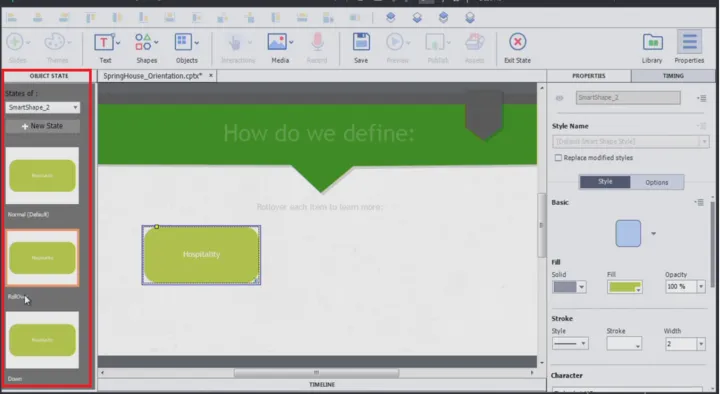Open the object name options menu icon
This screenshot has width=720, height=394.
click(x=701, y=98)
